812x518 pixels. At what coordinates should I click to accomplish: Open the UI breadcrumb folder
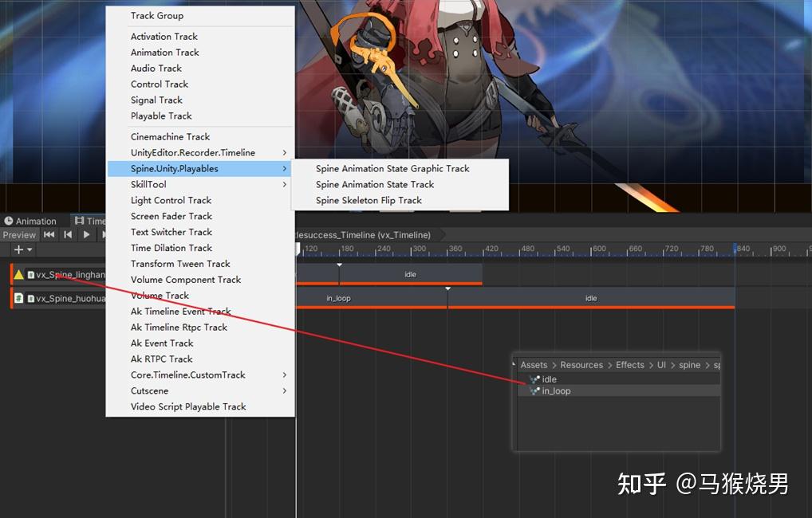click(661, 365)
